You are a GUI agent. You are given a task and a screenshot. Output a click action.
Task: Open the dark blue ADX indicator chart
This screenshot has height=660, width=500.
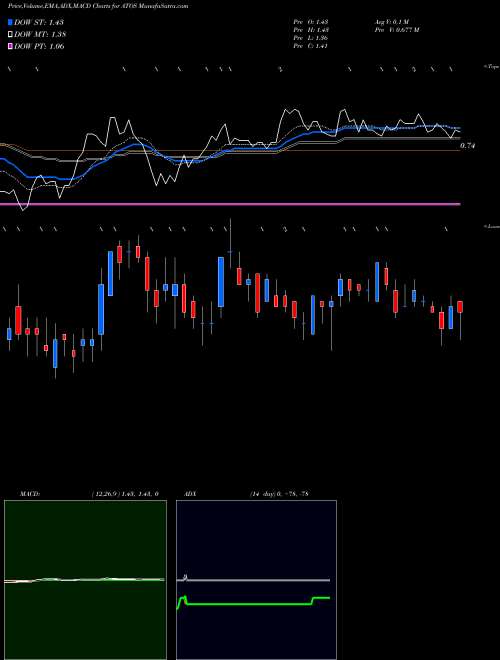[x=256, y=580]
